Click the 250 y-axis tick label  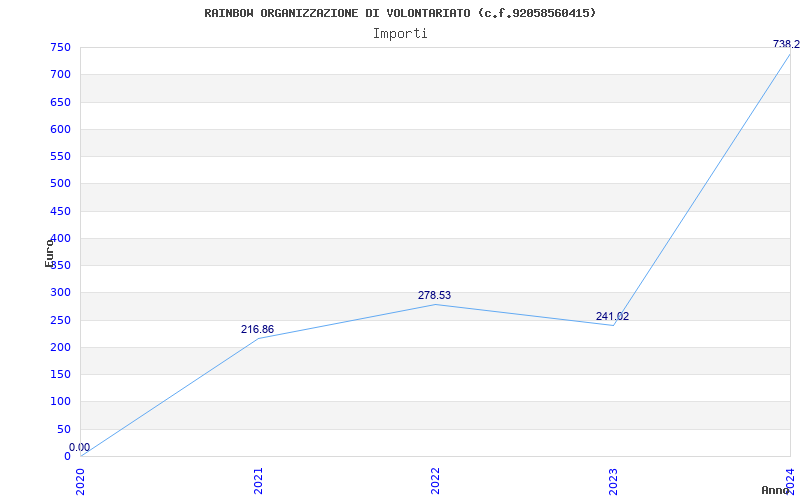(60, 320)
